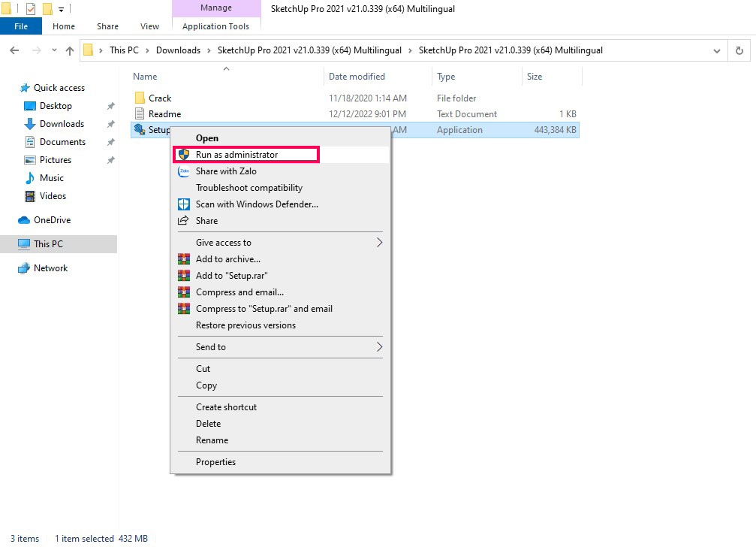Select Properties in the context menu
756x547 pixels.
click(215, 462)
